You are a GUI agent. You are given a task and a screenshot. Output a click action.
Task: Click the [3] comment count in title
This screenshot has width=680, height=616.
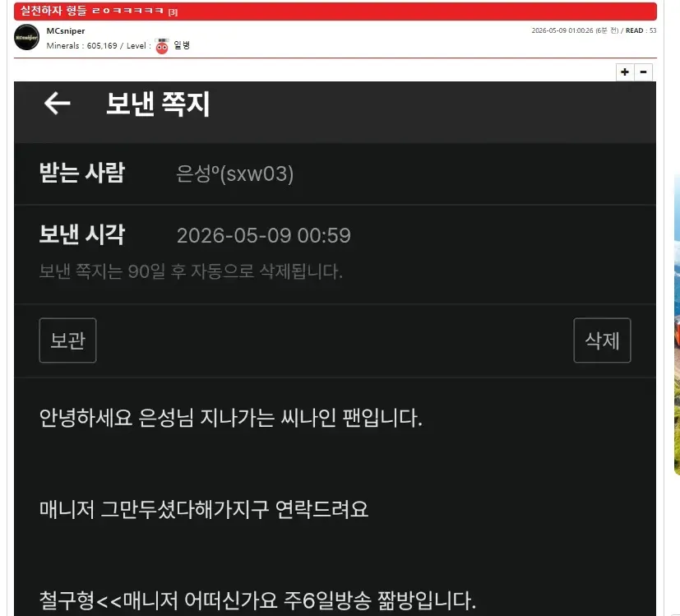173,12
